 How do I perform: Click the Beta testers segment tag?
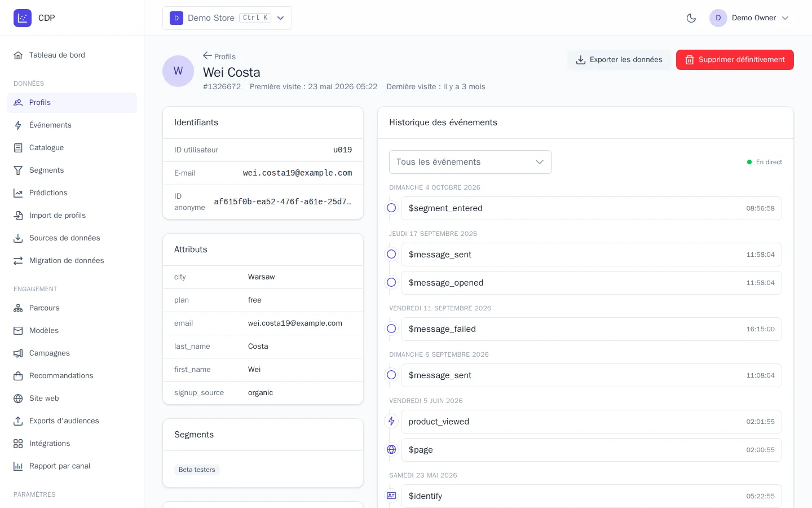197,470
